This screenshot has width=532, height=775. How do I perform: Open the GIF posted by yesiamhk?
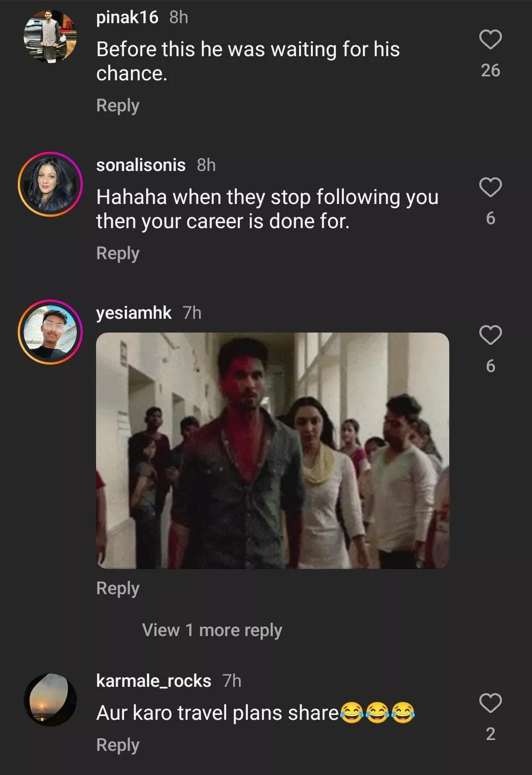point(272,450)
